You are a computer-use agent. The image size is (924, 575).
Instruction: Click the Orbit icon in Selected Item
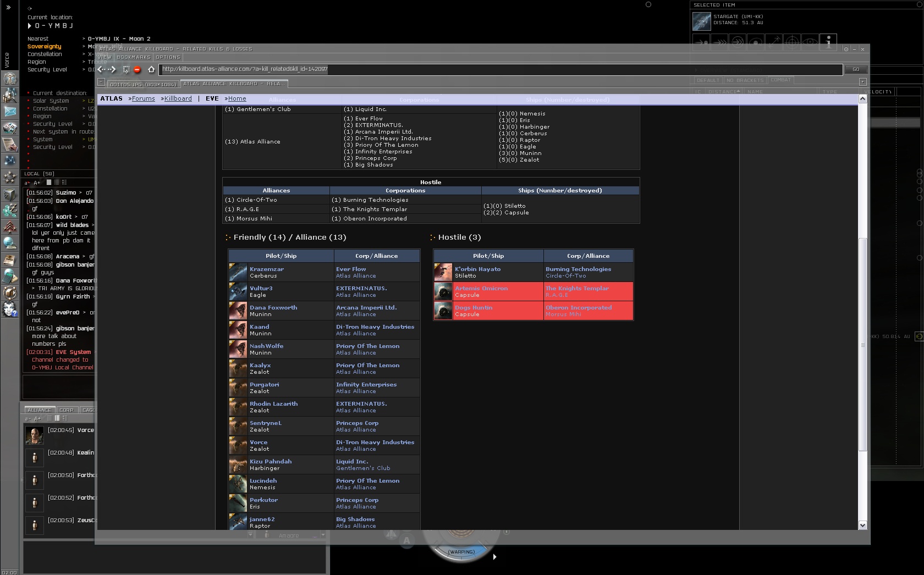click(x=756, y=42)
